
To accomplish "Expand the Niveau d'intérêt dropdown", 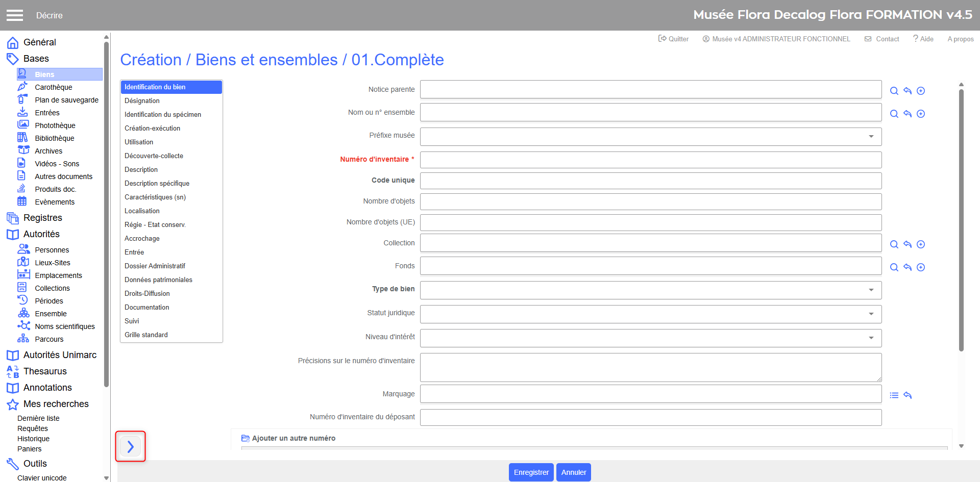I will coord(871,338).
